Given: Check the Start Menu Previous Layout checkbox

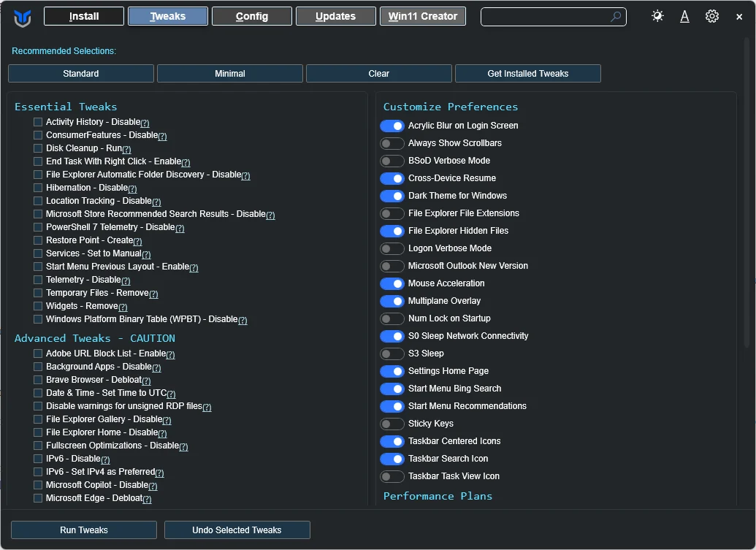Looking at the screenshot, I should (x=37, y=267).
